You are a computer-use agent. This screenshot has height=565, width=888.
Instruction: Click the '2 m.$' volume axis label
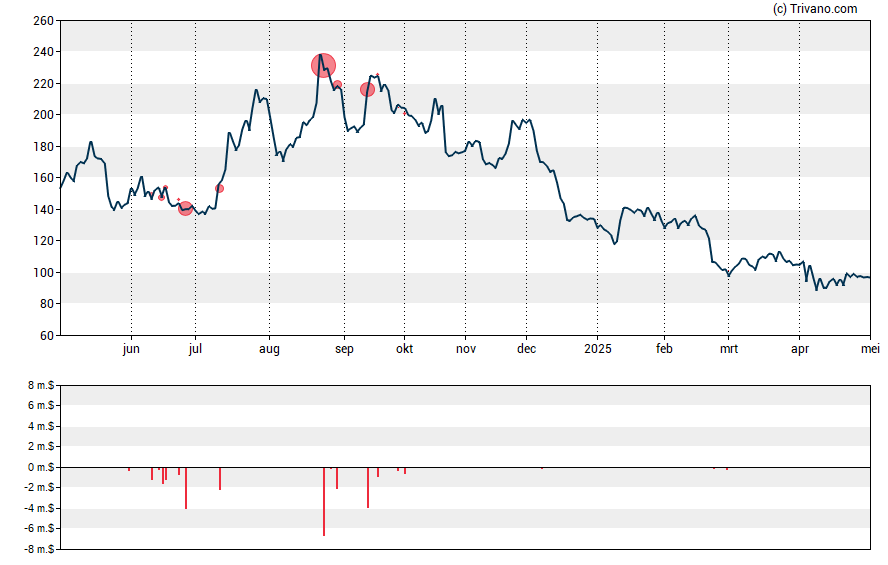[41, 447]
